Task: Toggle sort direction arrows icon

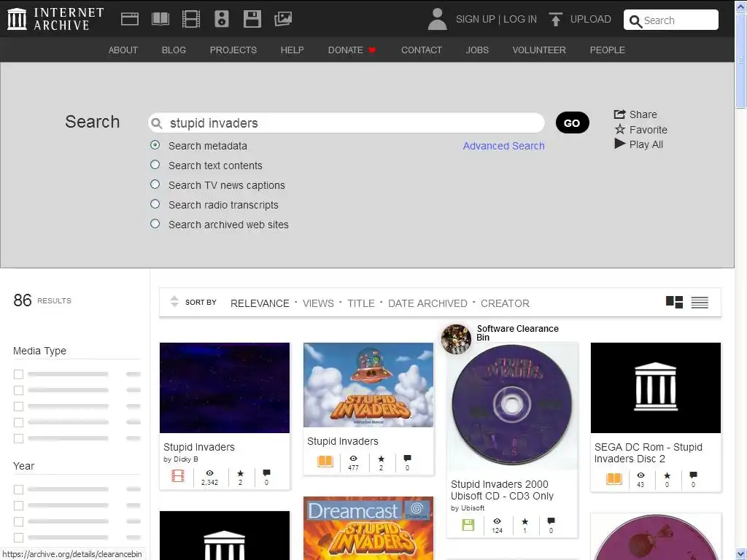Action: point(174,301)
